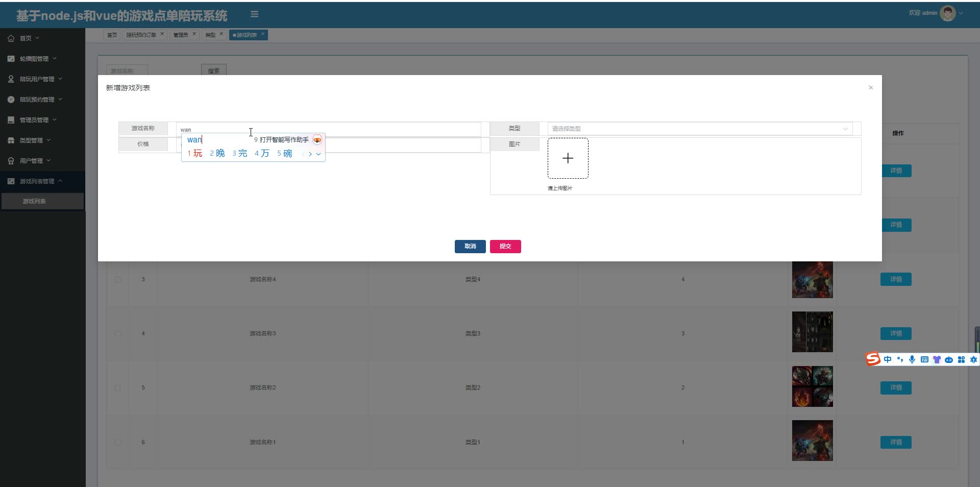Click the plus icon to upload image
This screenshot has width=980, height=487.
pyautogui.click(x=568, y=158)
